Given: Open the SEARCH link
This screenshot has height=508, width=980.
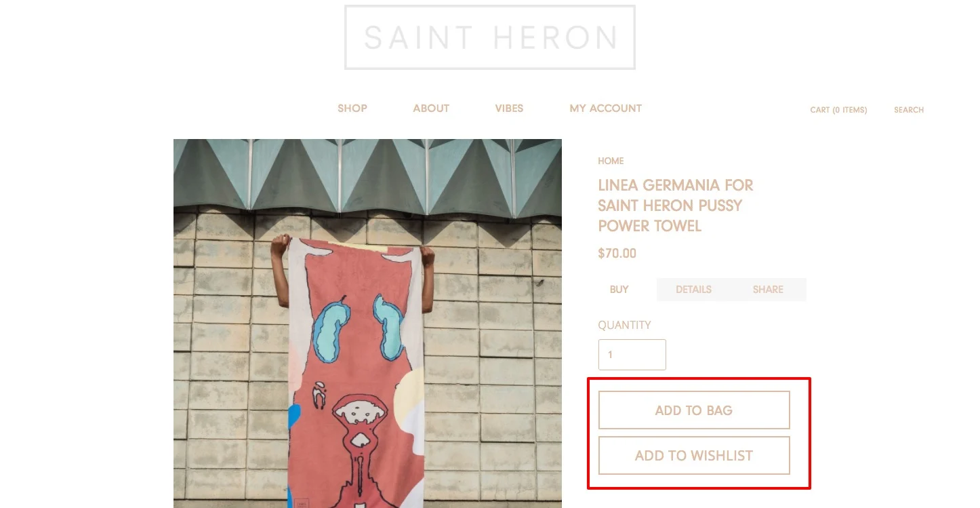Looking at the screenshot, I should (x=909, y=110).
